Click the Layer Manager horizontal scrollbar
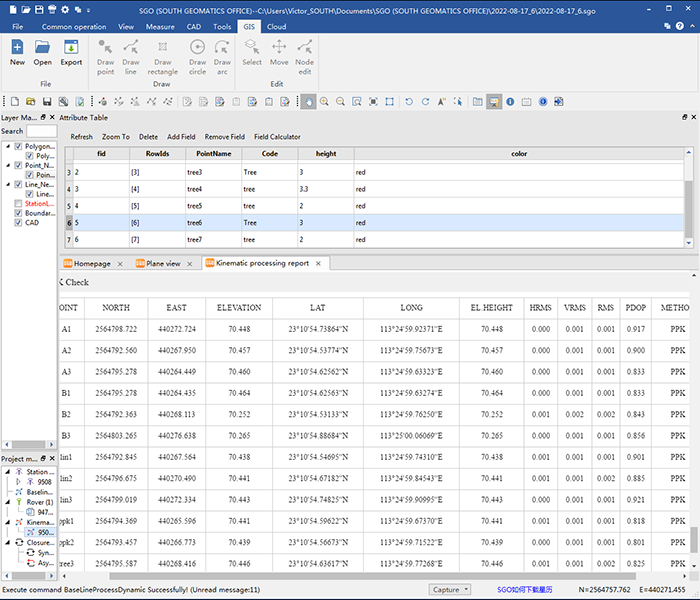The height and width of the screenshot is (600, 700). coord(29,444)
